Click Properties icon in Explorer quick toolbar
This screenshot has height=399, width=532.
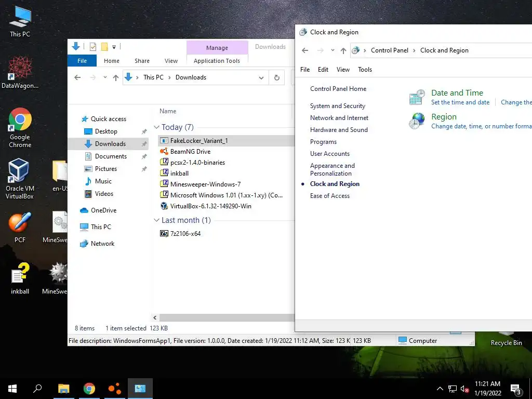pyautogui.click(x=93, y=47)
